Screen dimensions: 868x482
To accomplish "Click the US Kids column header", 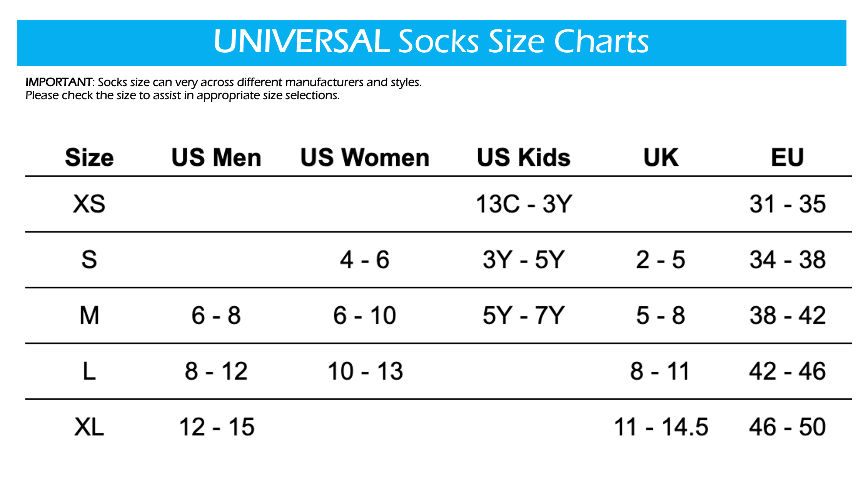I will (524, 158).
